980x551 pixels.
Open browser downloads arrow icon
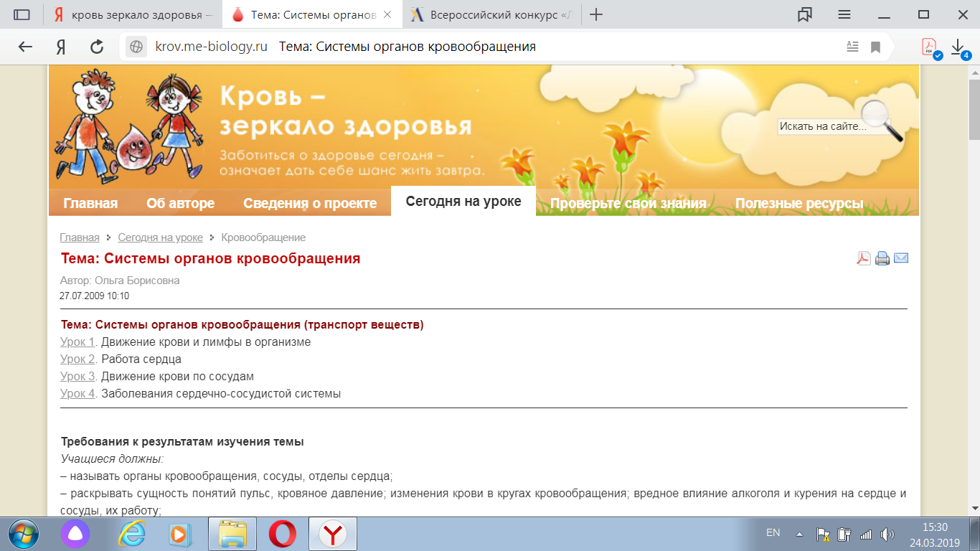point(958,47)
